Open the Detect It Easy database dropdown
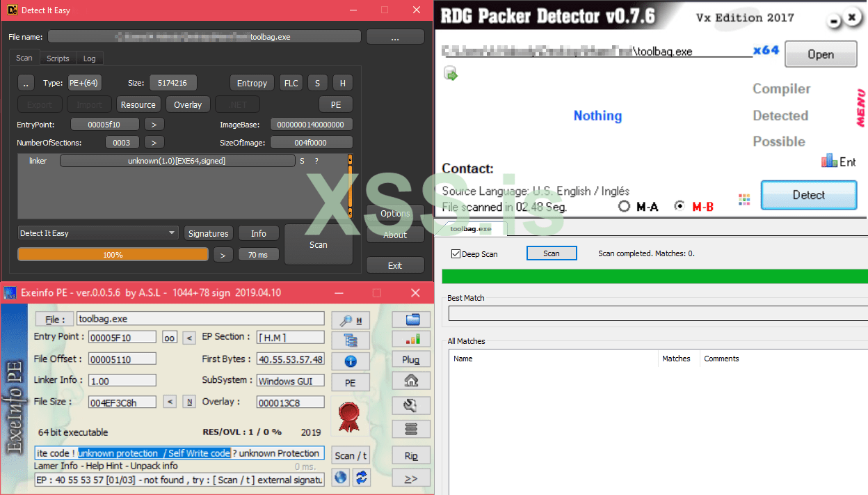This screenshot has width=868, height=495. [x=98, y=233]
